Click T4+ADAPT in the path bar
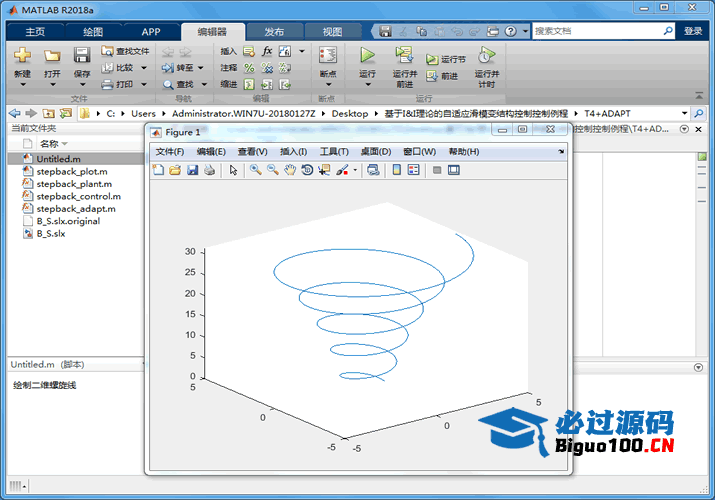Screen dimensions: 715x500 (607, 113)
